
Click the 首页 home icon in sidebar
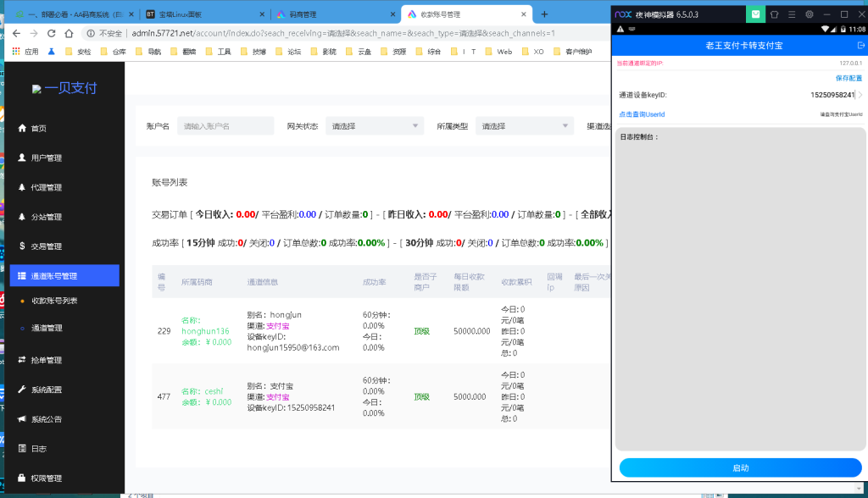click(x=22, y=128)
